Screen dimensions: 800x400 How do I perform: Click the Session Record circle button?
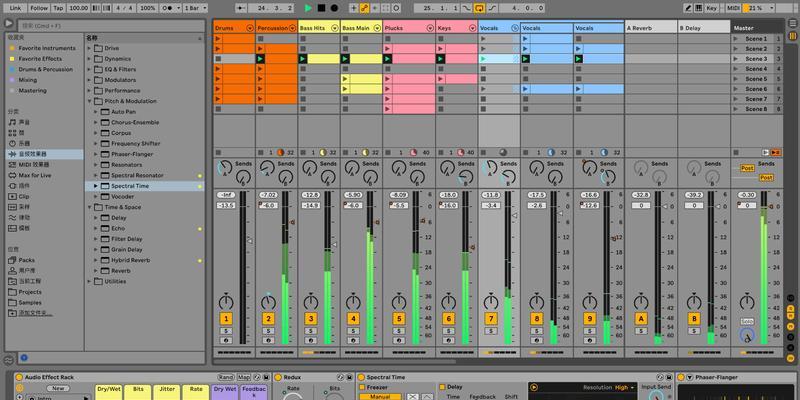[x=396, y=8]
